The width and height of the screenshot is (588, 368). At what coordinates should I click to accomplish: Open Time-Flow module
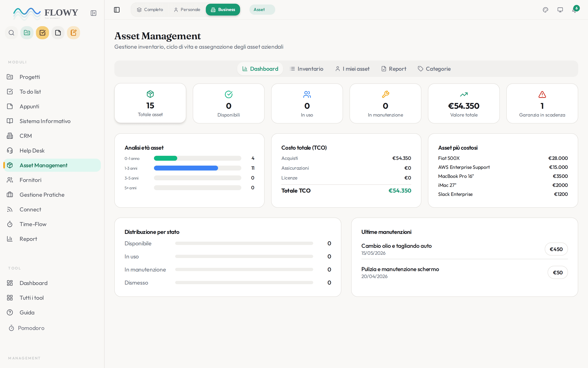pos(52,224)
